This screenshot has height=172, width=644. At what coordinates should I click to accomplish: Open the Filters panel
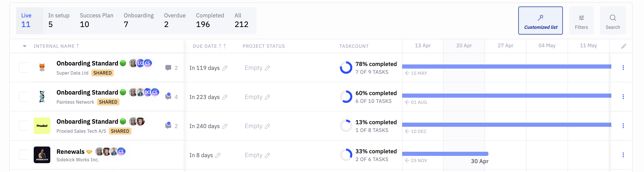click(x=581, y=21)
